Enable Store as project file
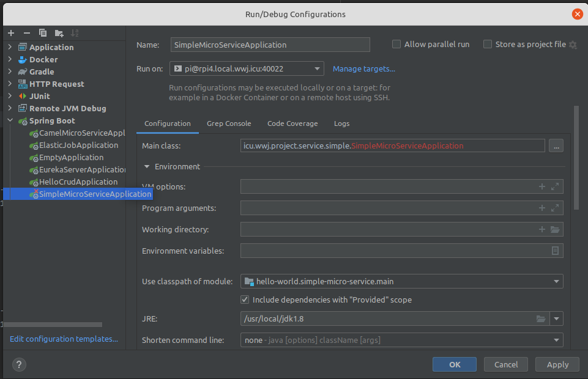This screenshot has height=379, width=588. pyautogui.click(x=488, y=44)
